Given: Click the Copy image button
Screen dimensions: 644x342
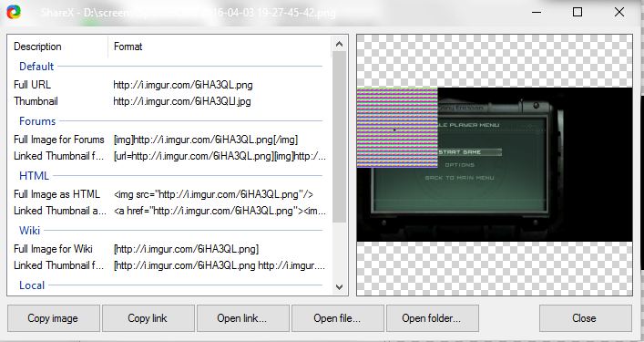Looking at the screenshot, I should point(54,318).
